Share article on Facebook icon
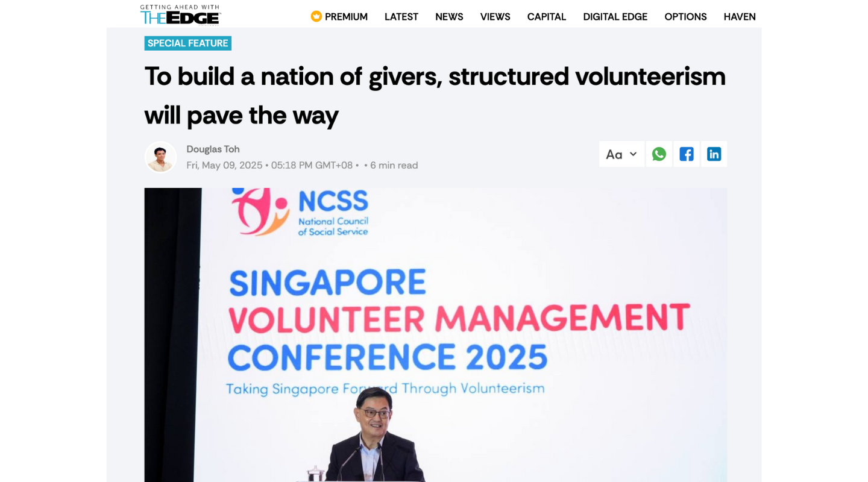 (x=687, y=154)
